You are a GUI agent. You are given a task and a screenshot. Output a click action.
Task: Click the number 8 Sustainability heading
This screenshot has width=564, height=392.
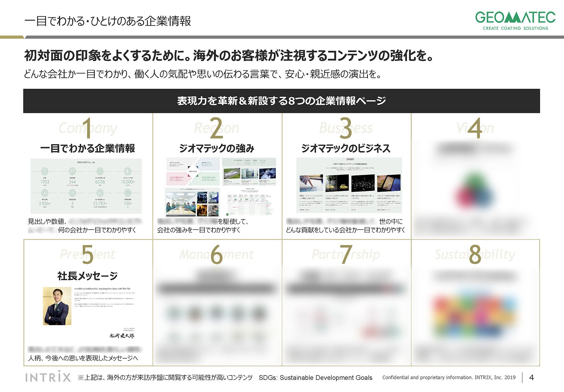click(x=475, y=255)
